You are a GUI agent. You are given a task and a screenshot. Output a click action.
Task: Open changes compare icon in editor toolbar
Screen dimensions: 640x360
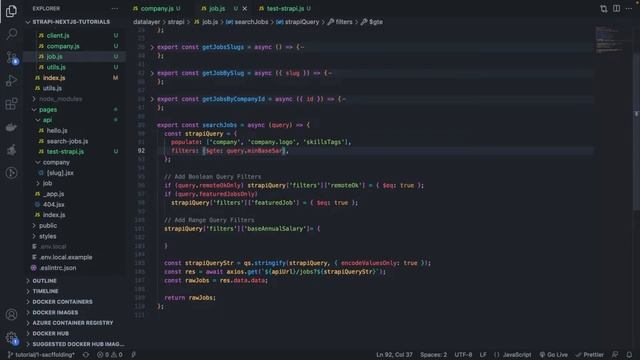click(x=604, y=9)
